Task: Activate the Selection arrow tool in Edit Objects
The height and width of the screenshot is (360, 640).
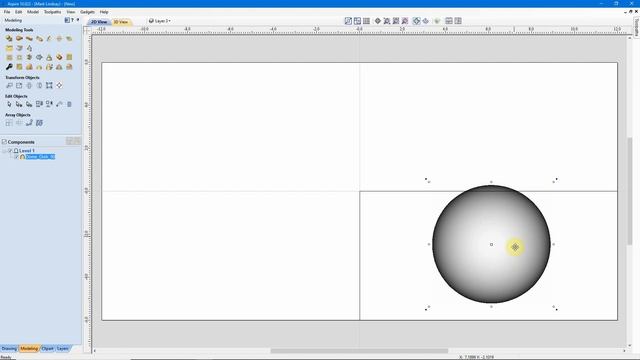Action: [9, 104]
